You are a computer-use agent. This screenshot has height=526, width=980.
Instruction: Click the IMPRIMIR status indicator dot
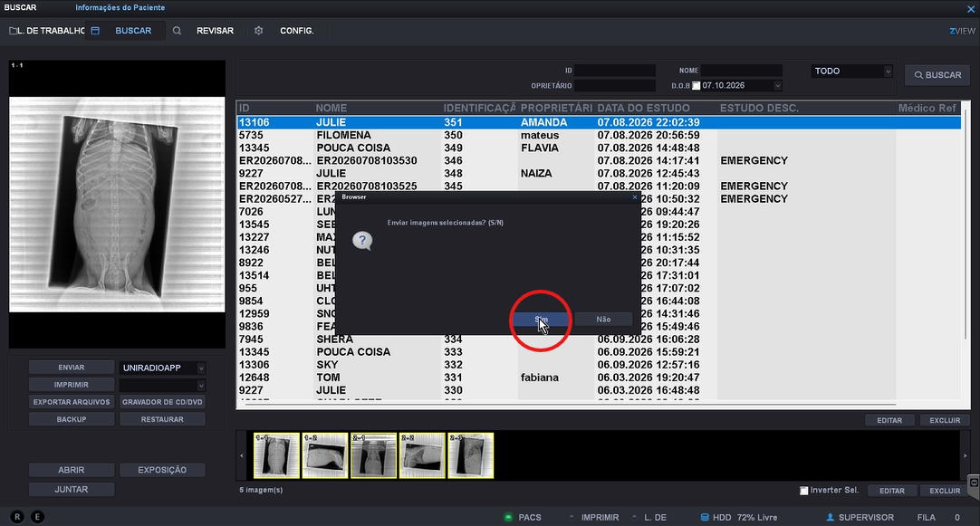click(572, 517)
